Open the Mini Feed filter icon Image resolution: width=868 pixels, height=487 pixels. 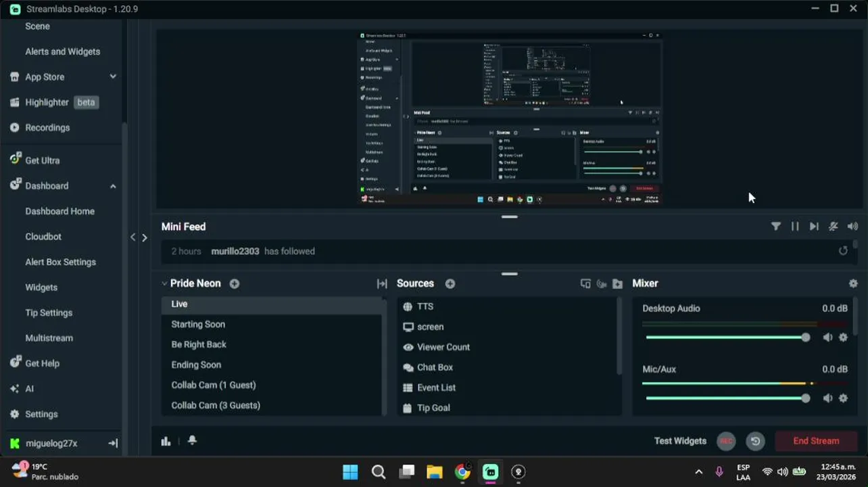[x=776, y=227]
